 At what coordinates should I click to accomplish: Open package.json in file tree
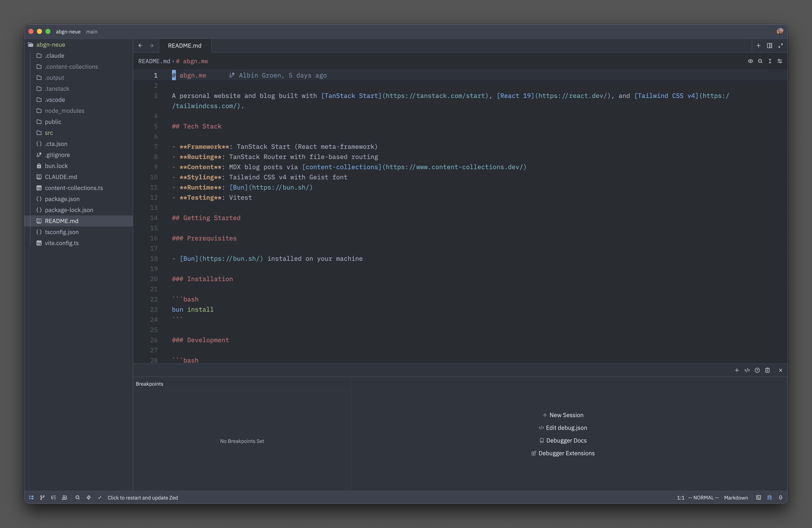click(x=62, y=199)
